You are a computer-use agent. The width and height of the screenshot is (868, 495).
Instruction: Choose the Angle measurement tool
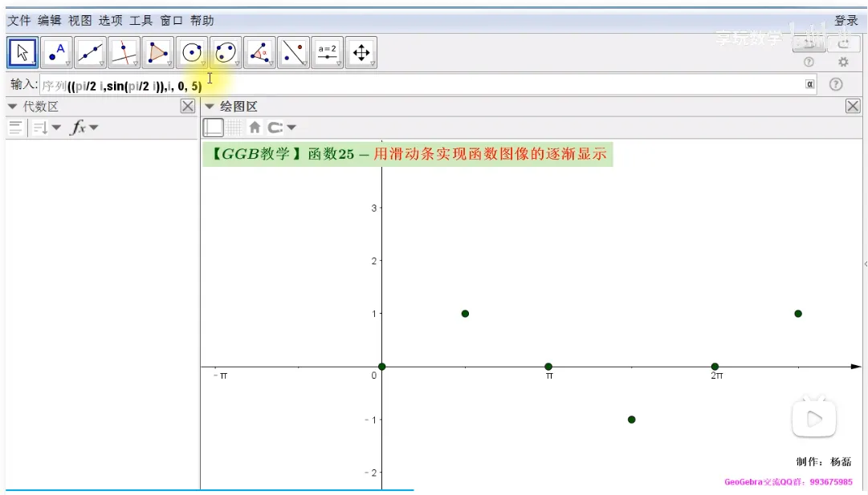point(259,53)
